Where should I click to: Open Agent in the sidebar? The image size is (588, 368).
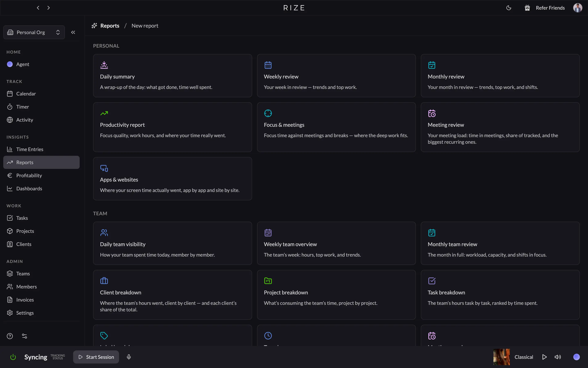click(x=41, y=64)
